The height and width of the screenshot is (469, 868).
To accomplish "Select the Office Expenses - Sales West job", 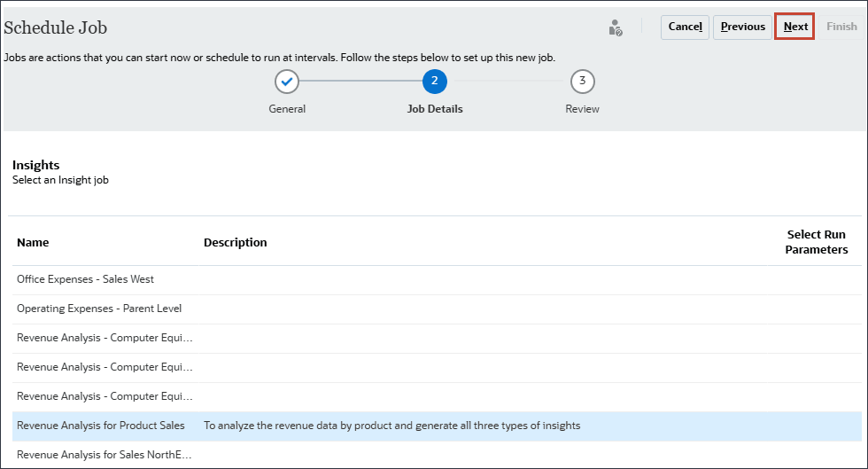I will [x=85, y=279].
